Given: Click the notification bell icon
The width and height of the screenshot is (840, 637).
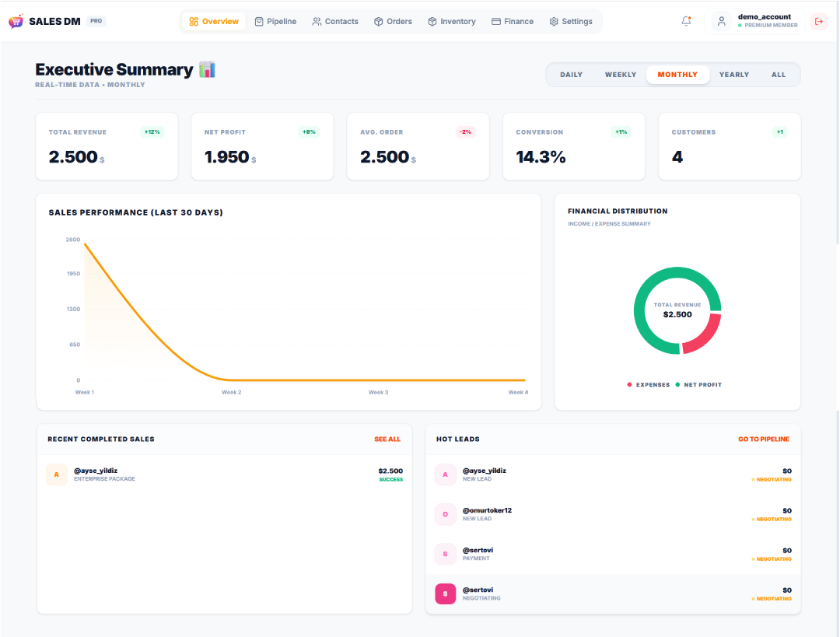Looking at the screenshot, I should point(686,21).
